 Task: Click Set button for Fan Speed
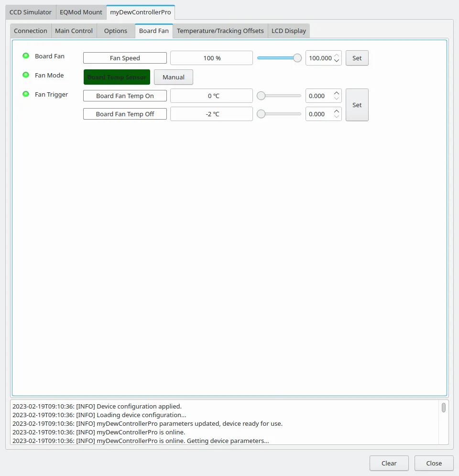pyautogui.click(x=357, y=58)
